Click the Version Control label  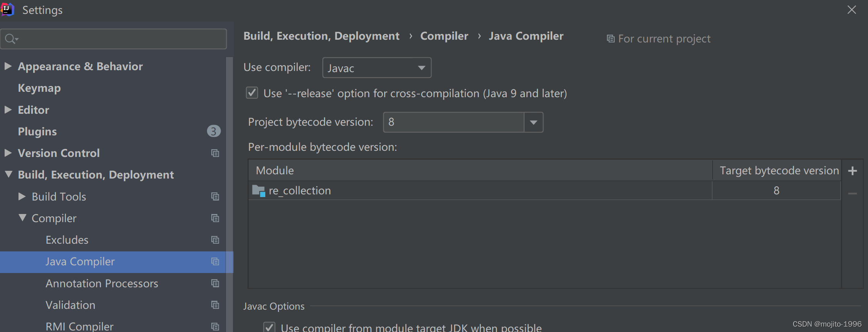point(59,153)
